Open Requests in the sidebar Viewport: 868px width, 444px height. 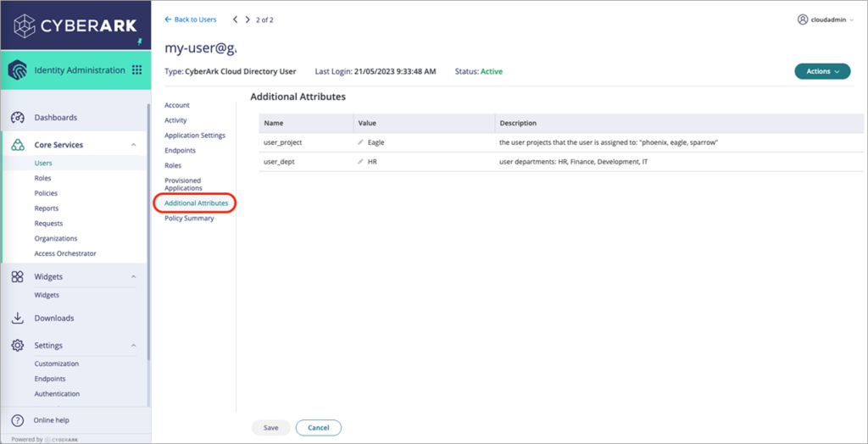point(48,224)
